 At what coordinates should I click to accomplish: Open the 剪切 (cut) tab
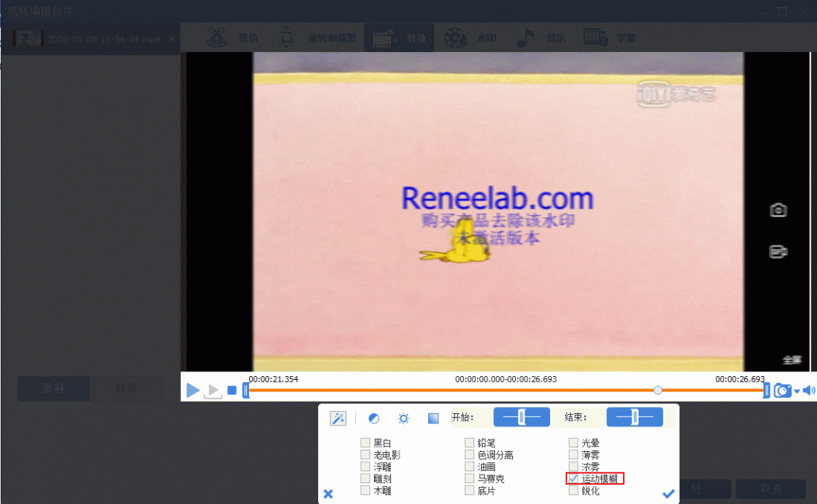point(232,37)
